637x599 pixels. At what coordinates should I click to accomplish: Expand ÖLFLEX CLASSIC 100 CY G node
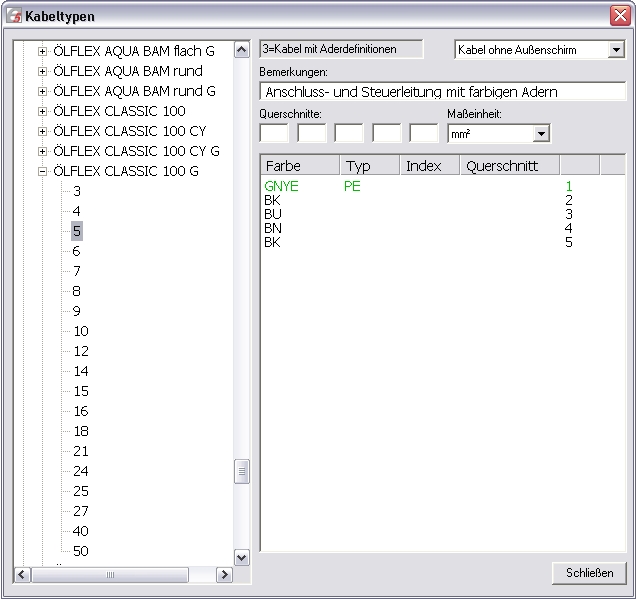pos(42,151)
